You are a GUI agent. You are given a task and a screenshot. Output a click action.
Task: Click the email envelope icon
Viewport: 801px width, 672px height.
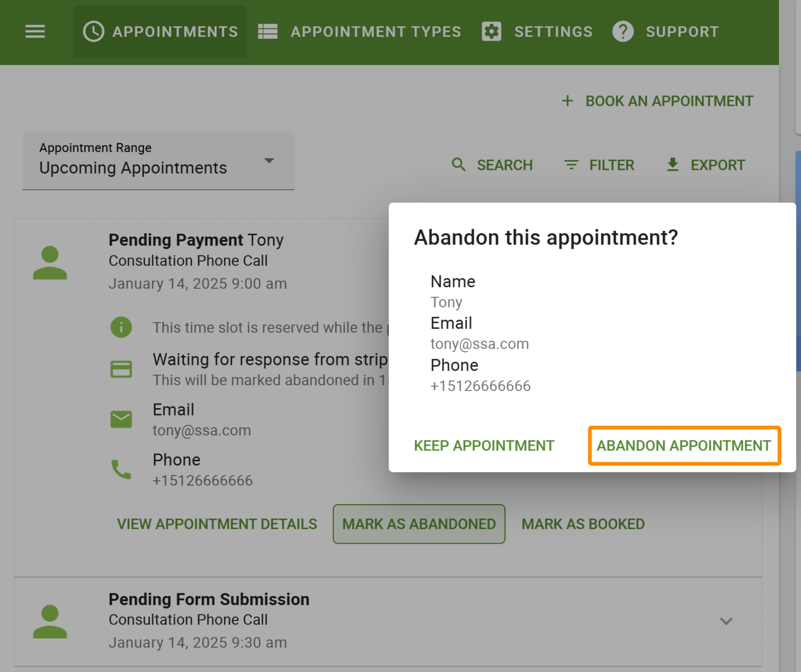(x=122, y=419)
